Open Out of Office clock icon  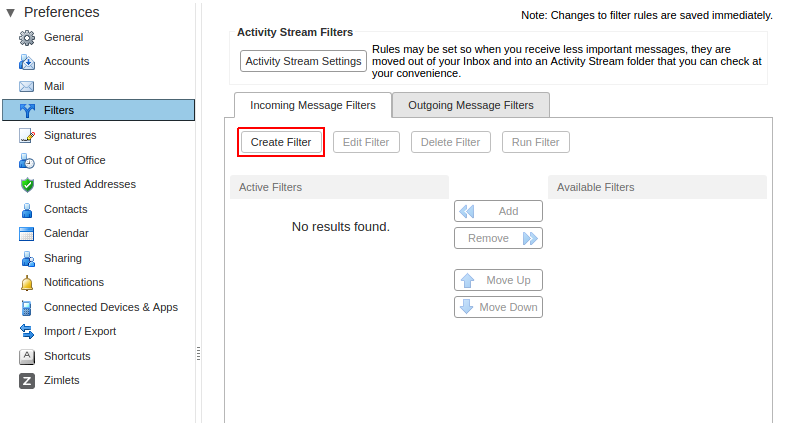click(27, 160)
